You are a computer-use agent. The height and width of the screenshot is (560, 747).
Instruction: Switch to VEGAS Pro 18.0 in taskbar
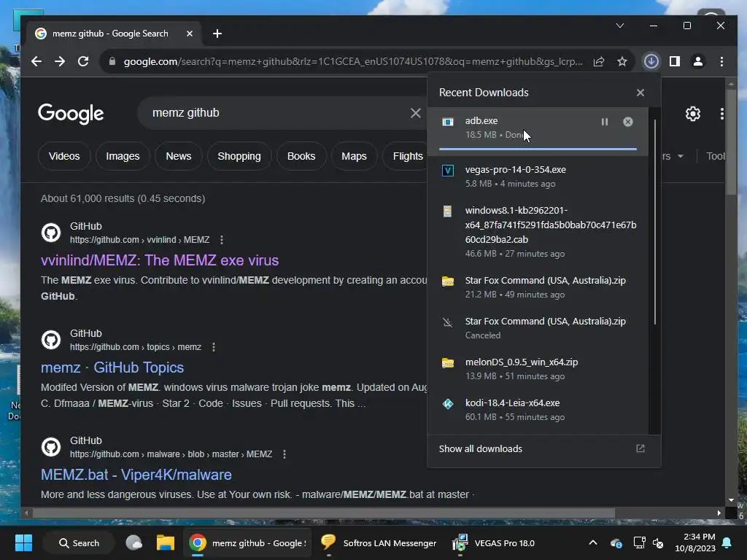pyautogui.click(x=494, y=542)
